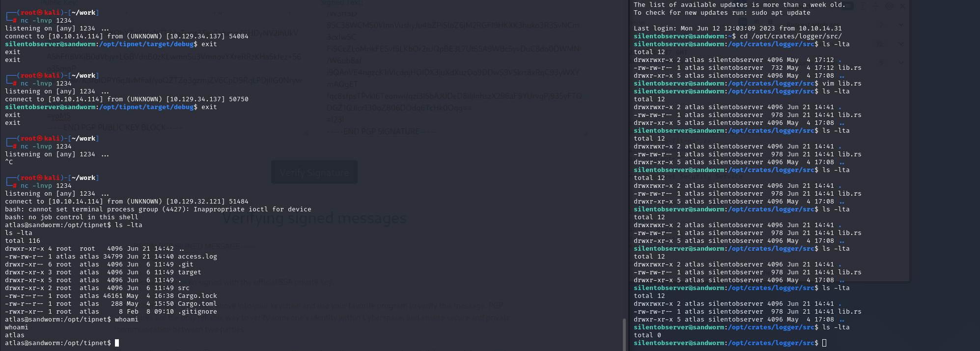This screenshot has height=351, width=980.
Task: Click the .gitignore file row
Action: 111,312
